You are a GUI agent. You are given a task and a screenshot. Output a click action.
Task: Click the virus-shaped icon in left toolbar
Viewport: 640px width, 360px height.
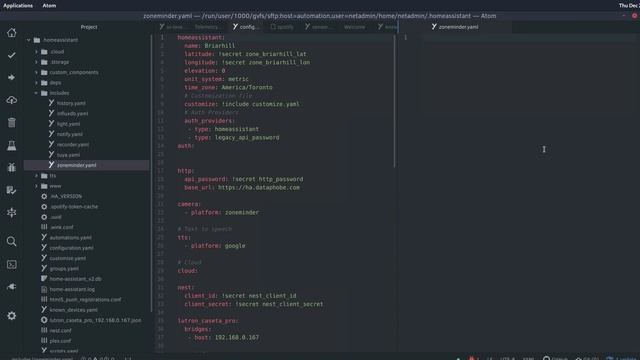[11, 212]
